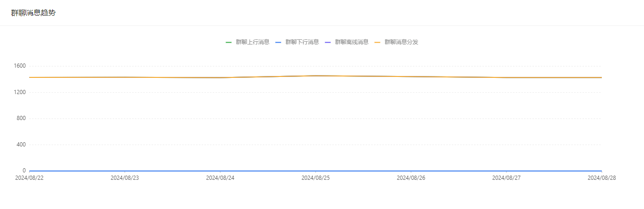The width and height of the screenshot is (644, 209).
Task: Click the 2024/08/26 date tick label
Action: pyautogui.click(x=411, y=177)
